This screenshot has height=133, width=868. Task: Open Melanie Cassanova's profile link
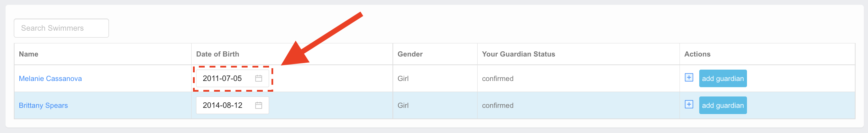point(50,79)
